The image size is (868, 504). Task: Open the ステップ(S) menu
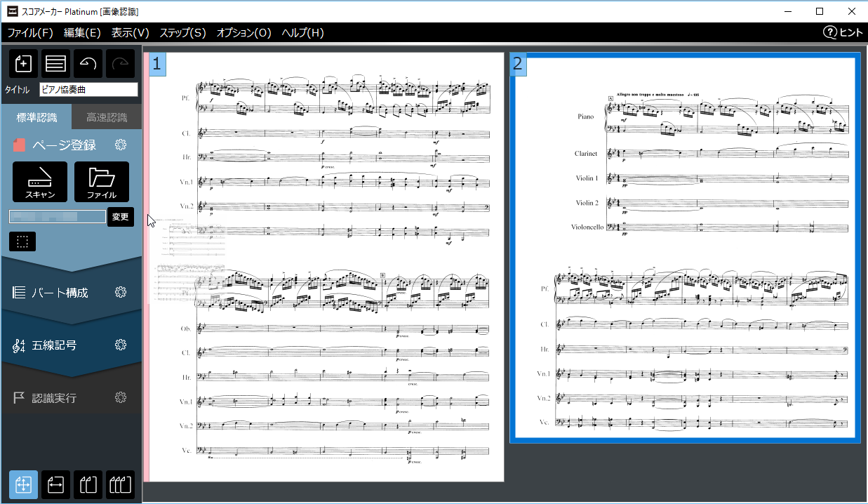click(183, 32)
